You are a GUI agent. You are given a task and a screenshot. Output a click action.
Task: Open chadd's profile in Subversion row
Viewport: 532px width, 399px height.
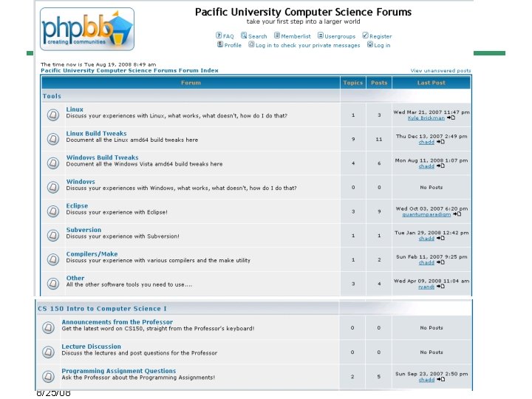tap(426, 239)
